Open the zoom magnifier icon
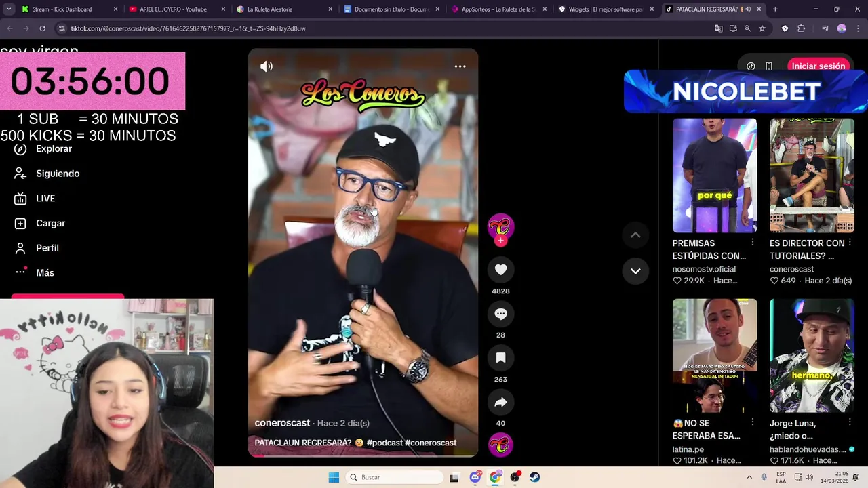The image size is (868, 488). [747, 28]
